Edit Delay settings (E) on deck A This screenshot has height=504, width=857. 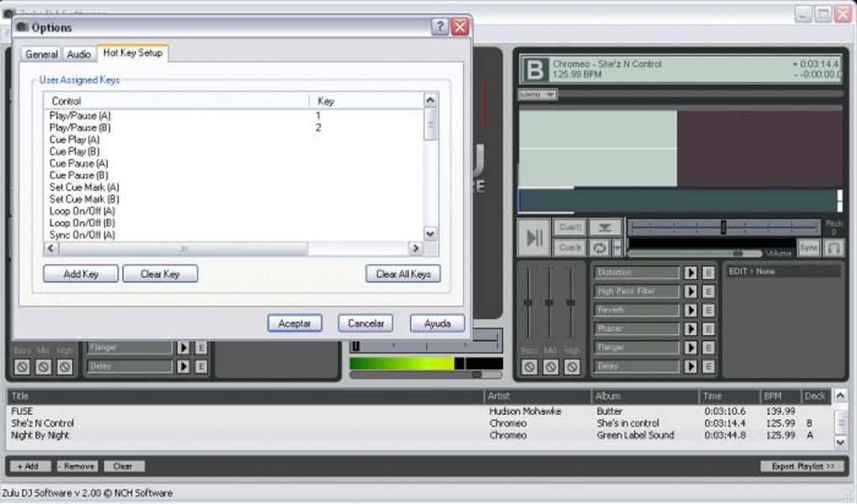[x=201, y=366]
